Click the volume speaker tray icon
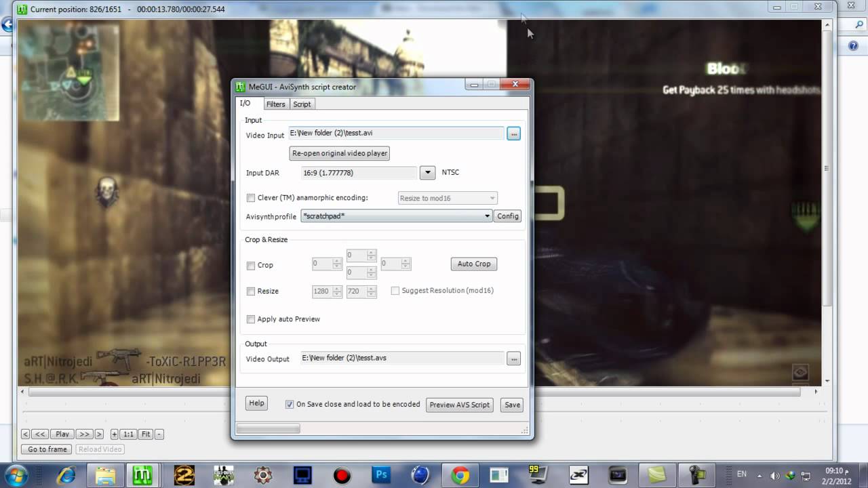This screenshot has width=868, height=488. (775, 475)
